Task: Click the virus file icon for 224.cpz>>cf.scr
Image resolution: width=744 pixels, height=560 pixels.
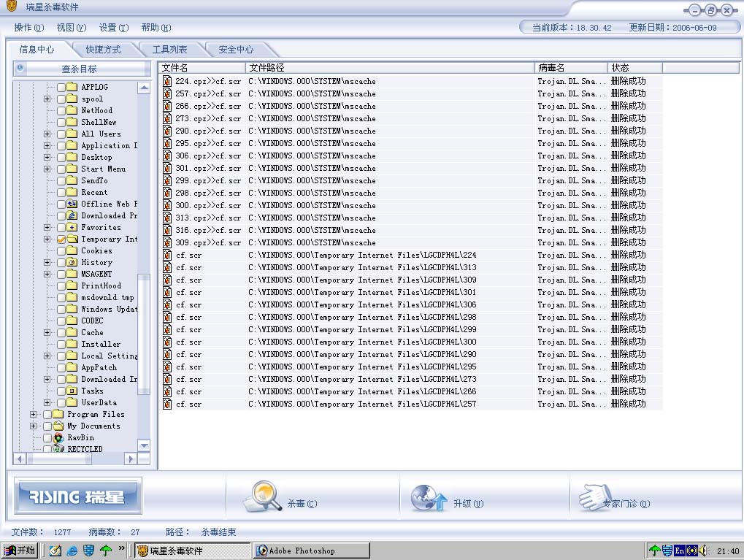Action: [x=167, y=81]
